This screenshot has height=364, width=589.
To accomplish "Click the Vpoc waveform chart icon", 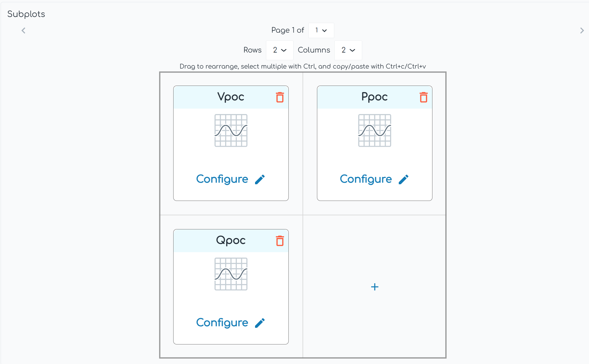I will pyautogui.click(x=231, y=130).
